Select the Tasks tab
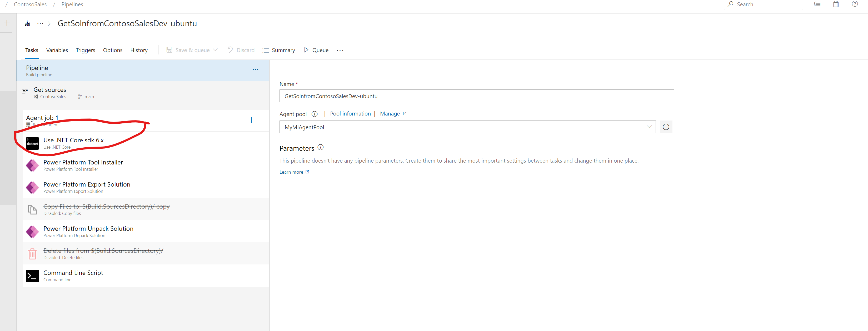 [31, 50]
